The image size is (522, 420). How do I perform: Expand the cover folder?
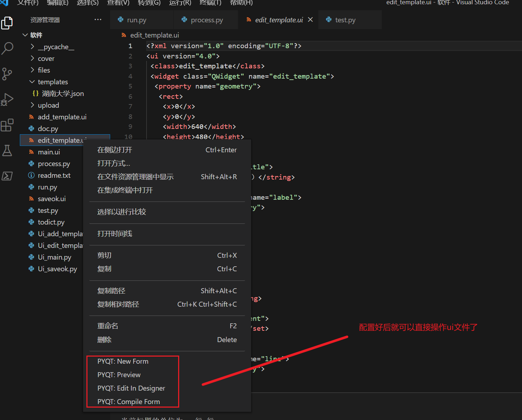pos(32,58)
